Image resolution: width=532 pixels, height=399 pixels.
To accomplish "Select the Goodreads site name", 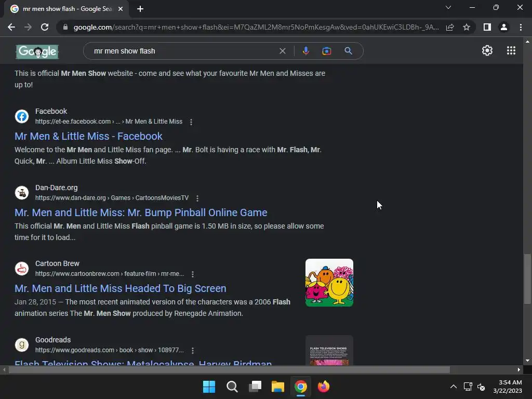I will pos(53,340).
